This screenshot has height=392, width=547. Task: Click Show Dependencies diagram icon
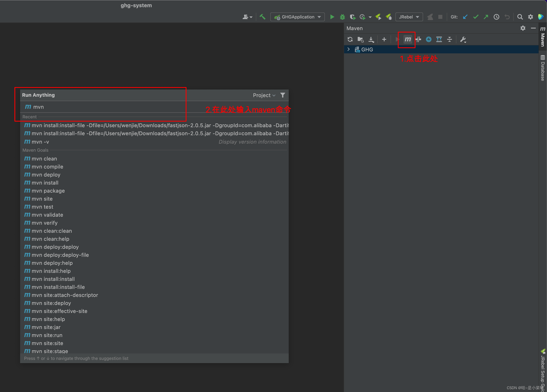click(439, 39)
